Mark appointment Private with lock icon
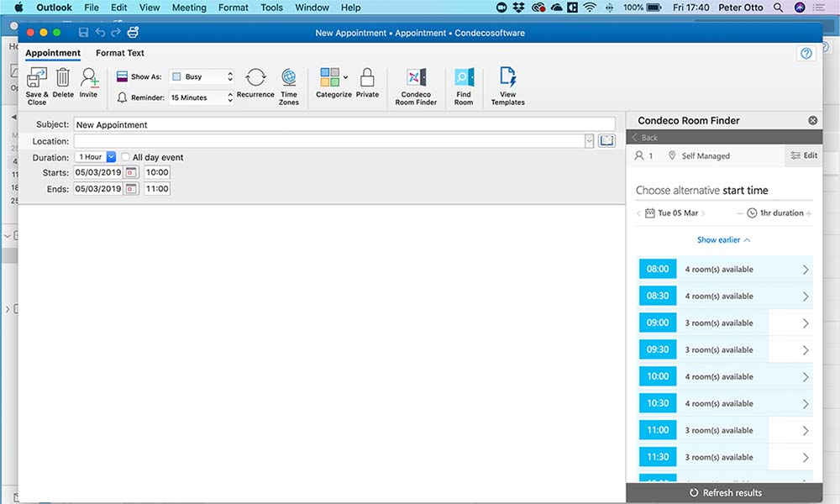Image resolution: width=840 pixels, height=504 pixels. (367, 77)
